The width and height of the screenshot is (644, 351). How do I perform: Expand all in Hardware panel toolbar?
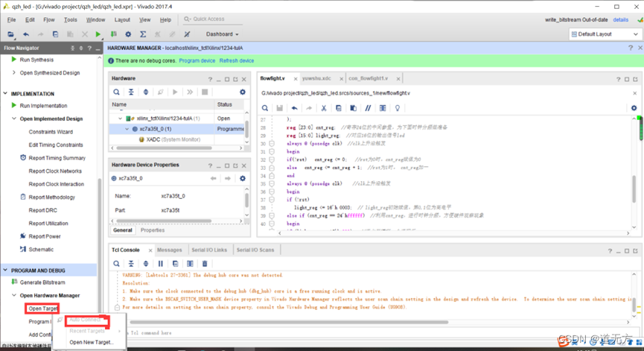click(146, 92)
